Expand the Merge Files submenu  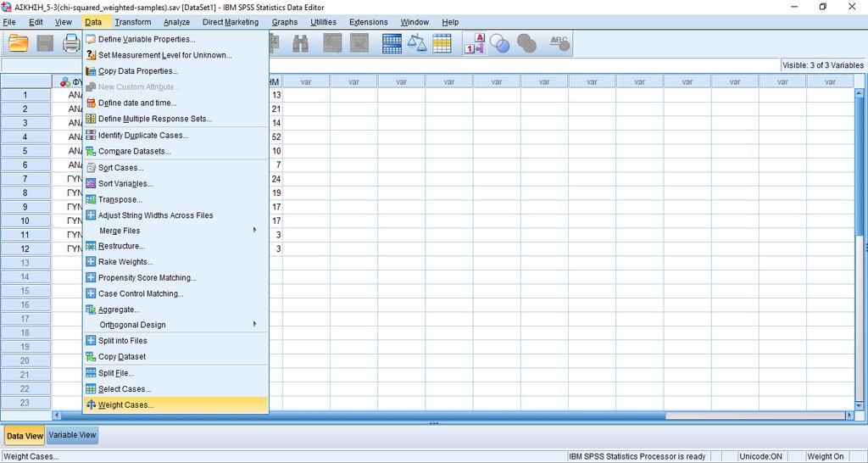click(x=175, y=231)
